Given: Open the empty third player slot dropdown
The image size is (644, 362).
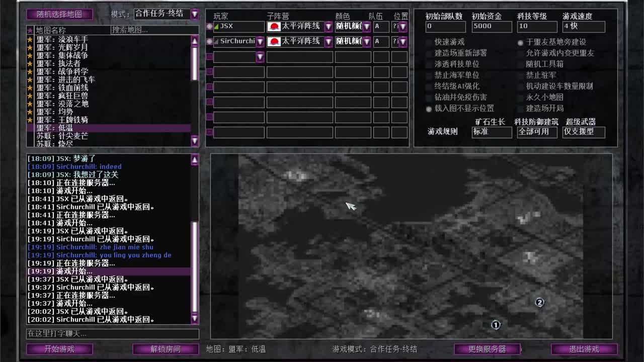Looking at the screenshot, I should coord(260,57).
